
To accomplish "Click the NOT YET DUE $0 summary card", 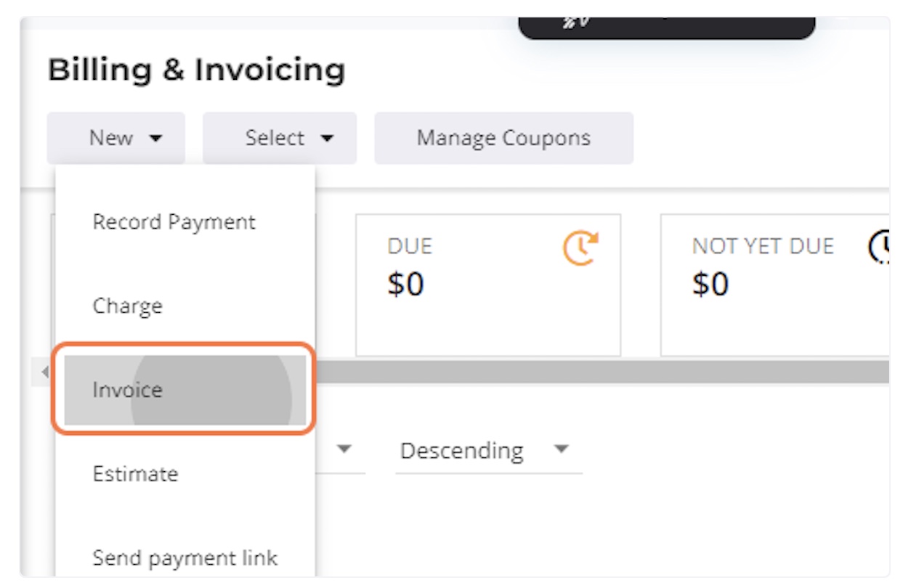I will pyautogui.click(x=775, y=285).
